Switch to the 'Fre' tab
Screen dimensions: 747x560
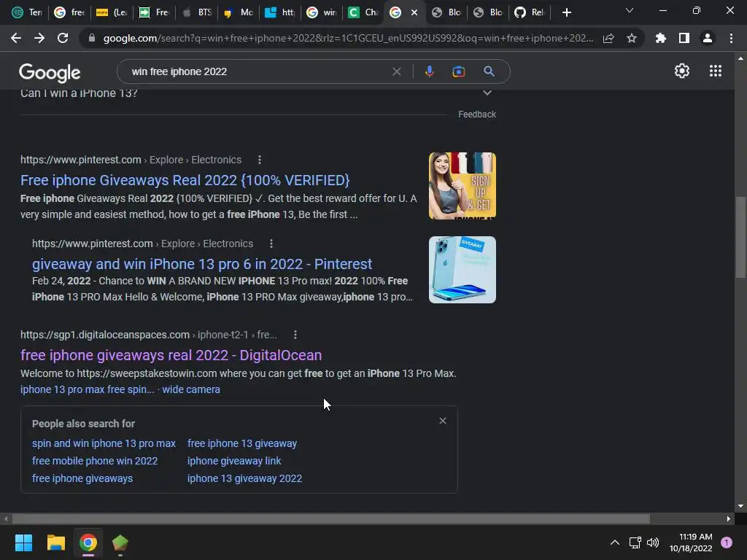pyautogui.click(x=153, y=12)
